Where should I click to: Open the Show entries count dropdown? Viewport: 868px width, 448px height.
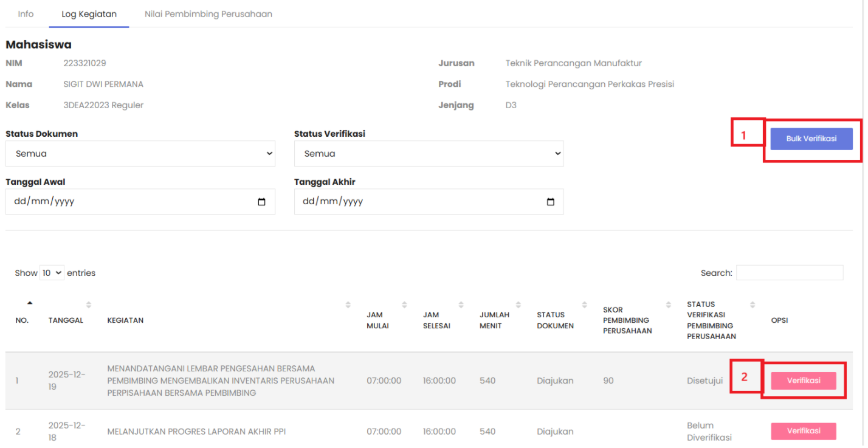tap(52, 273)
